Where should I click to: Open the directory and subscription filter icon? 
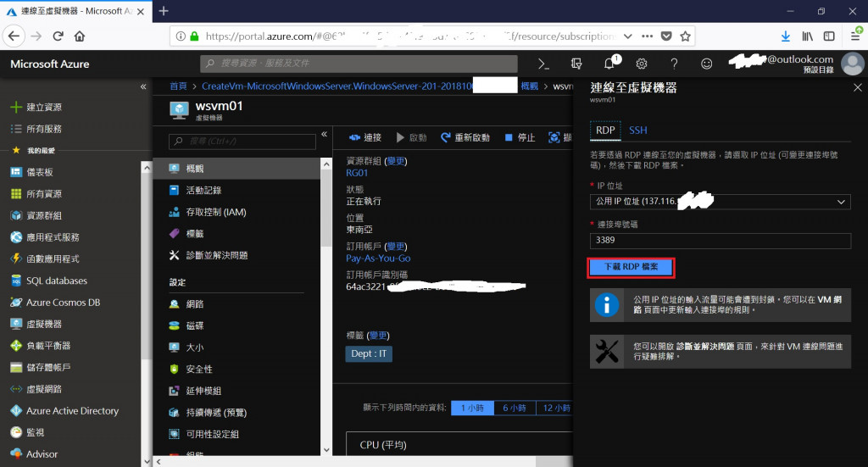pos(576,64)
